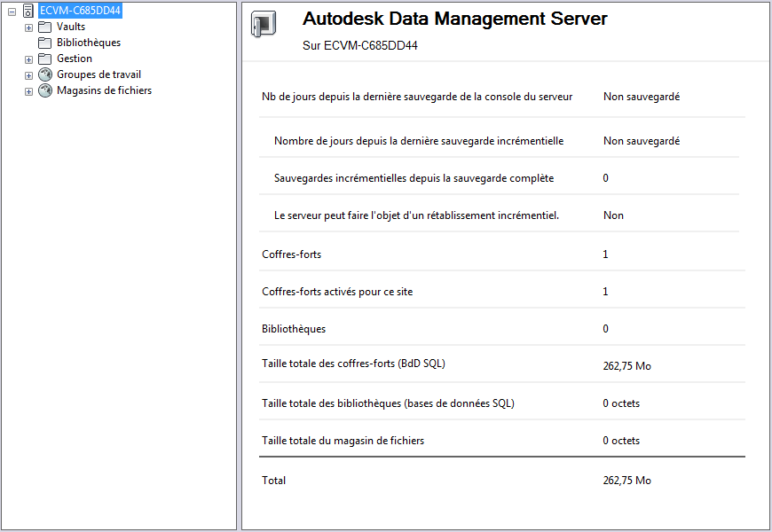This screenshot has height=532, width=772.
Task: Expand the Vaults tree node
Action: (28, 27)
